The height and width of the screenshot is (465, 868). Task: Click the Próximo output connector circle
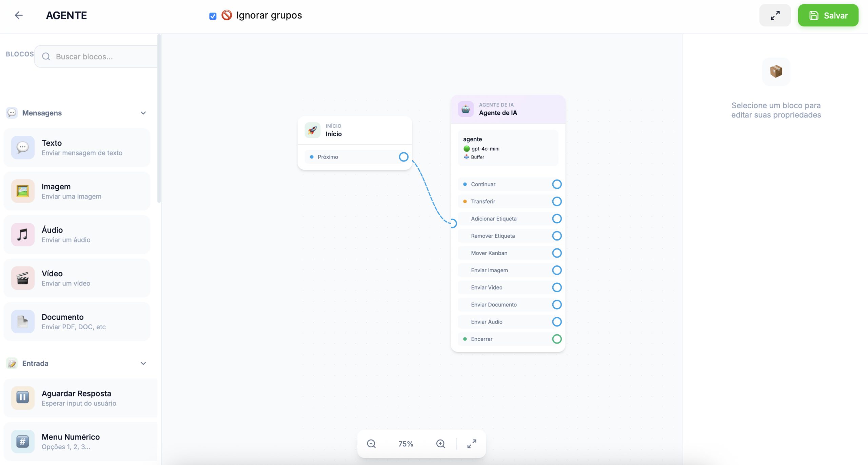pyautogui.click(x=403, y=157)
